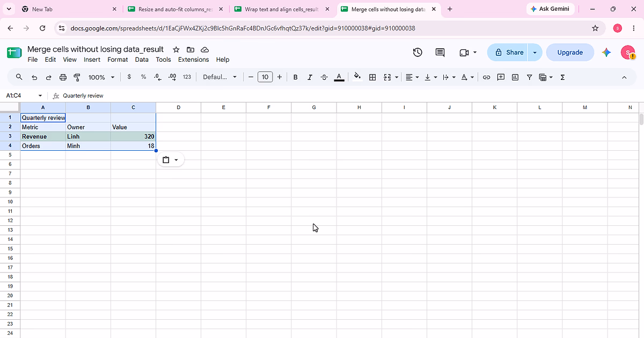The height and width of the screenshot is (338, 644).
Task: Open the Borders tool
Action: coord(372,77)
